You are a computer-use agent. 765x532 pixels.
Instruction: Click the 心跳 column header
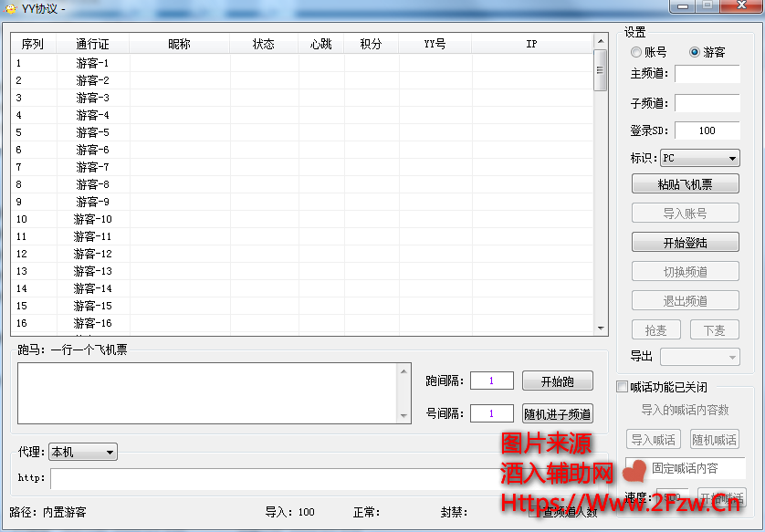pos(321,44)
